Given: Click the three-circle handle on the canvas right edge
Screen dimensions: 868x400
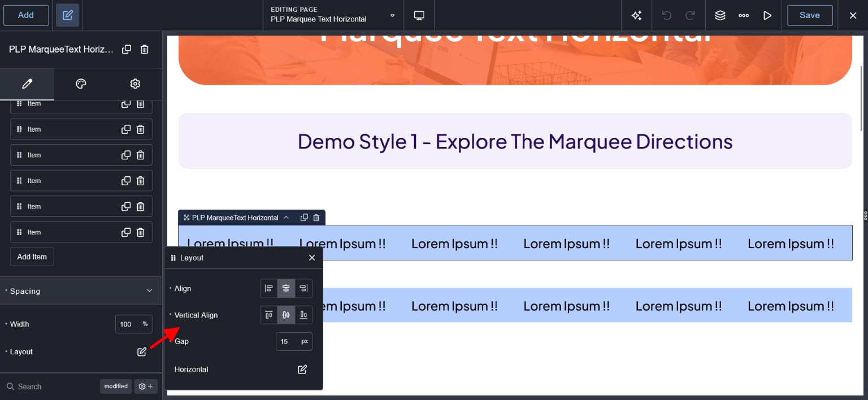Looking at the screenshot, I should point(865,215).
